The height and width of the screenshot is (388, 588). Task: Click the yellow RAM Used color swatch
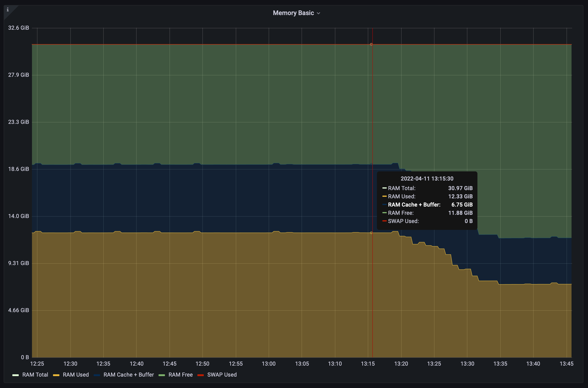pyautogui.click(x=56, y=375)
